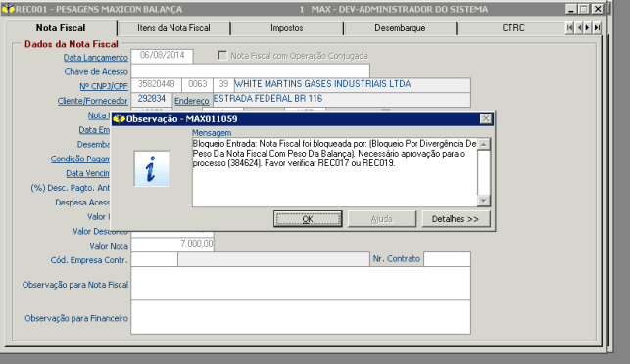Jump to last tab arrow icon
630x364 pixels.
597,28
